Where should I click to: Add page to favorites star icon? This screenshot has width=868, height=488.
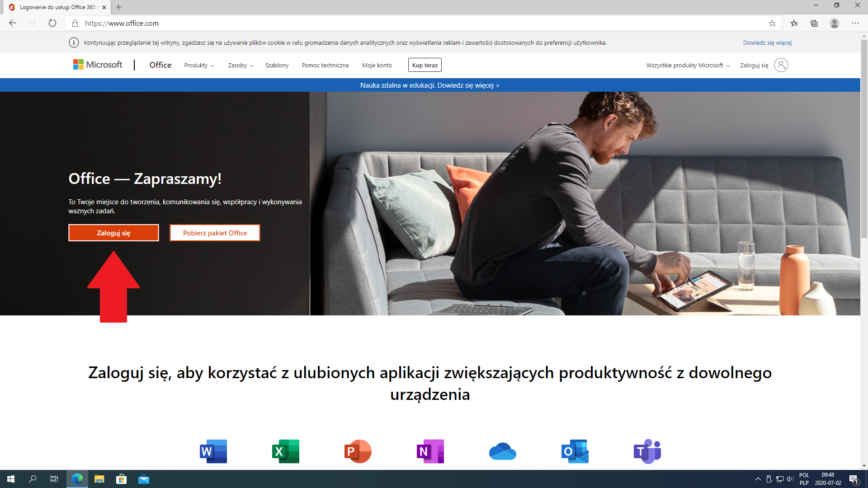pos(772,23)
